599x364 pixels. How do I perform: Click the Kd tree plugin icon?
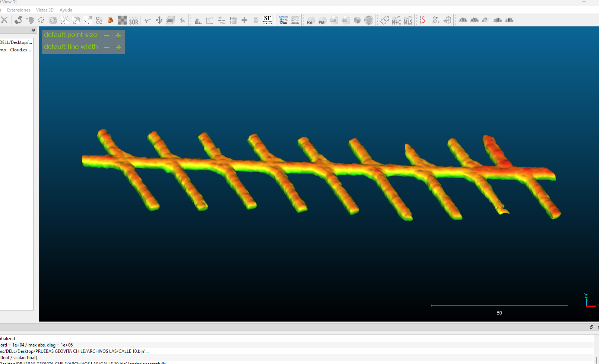310,20
